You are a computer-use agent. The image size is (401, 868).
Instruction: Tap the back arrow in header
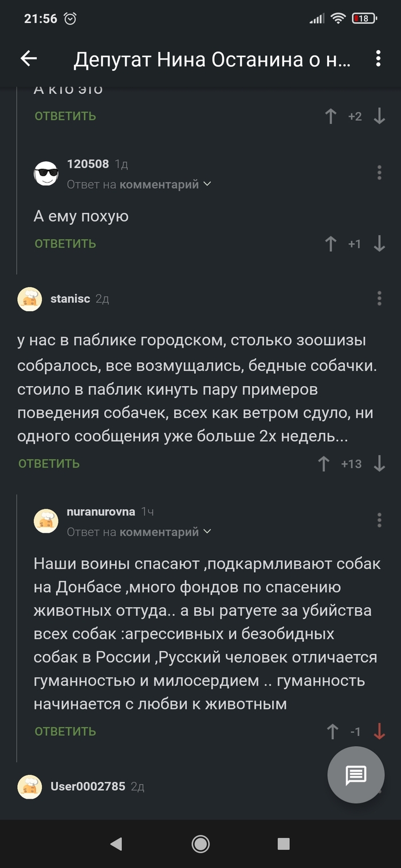(29, 58)
